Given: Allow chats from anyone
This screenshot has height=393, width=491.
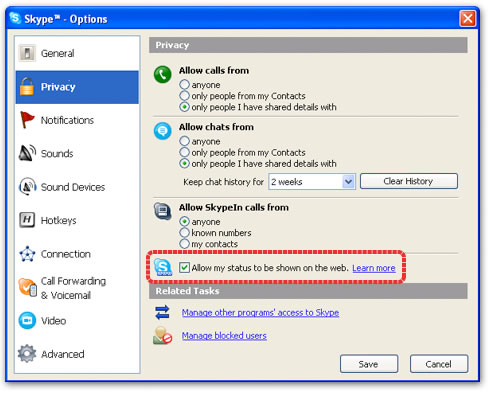Looking at the screenshot, I should click(x=184, y=141).
